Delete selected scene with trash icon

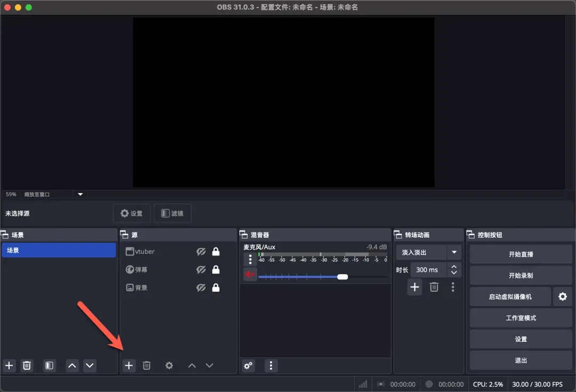point(27,365)
